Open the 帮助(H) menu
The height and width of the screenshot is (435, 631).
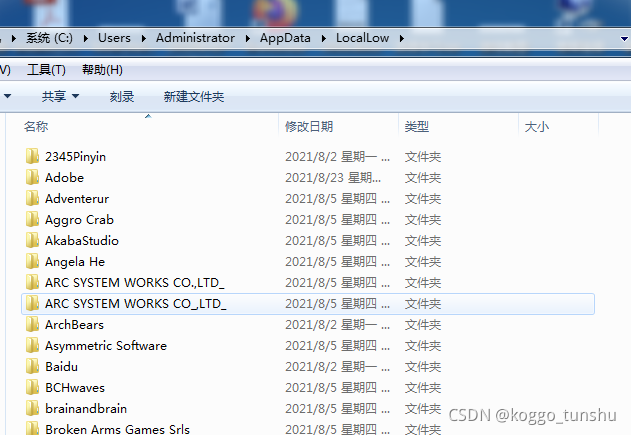102,70
